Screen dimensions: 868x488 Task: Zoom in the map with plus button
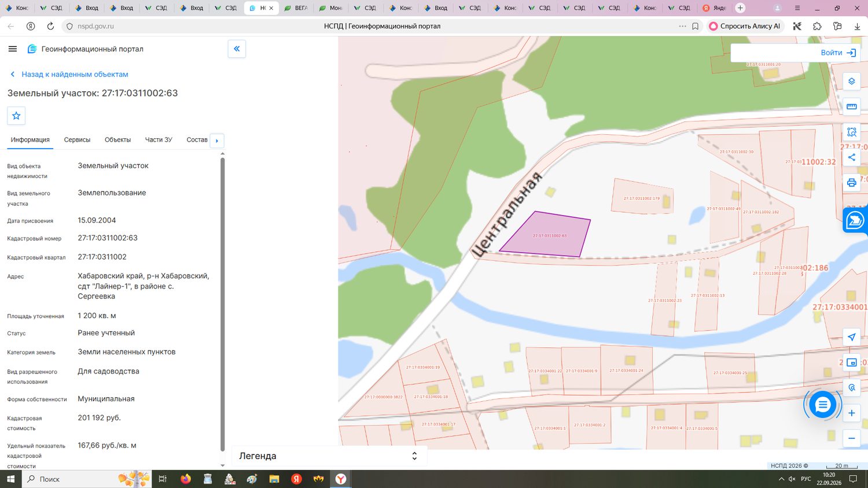coord(851,413)
